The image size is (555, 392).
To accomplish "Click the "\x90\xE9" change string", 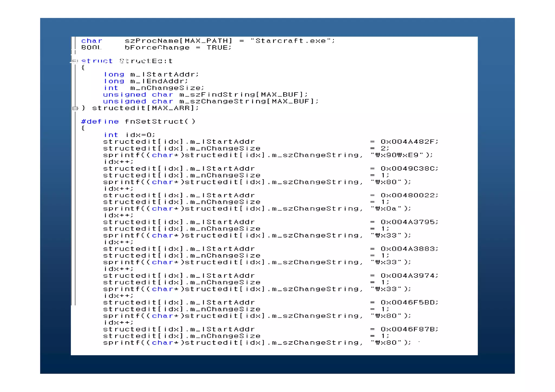I will pyautogui.click(x=397, y=155).
